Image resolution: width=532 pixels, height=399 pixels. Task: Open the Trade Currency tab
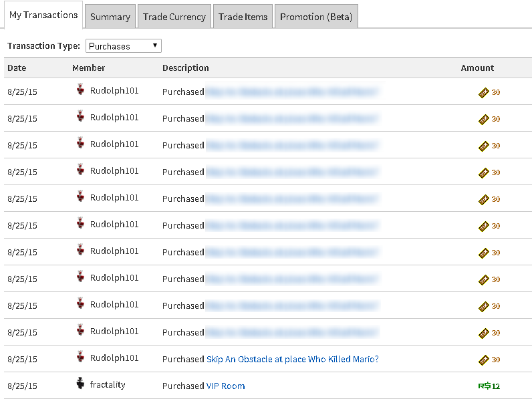click(x=174, y=17)
